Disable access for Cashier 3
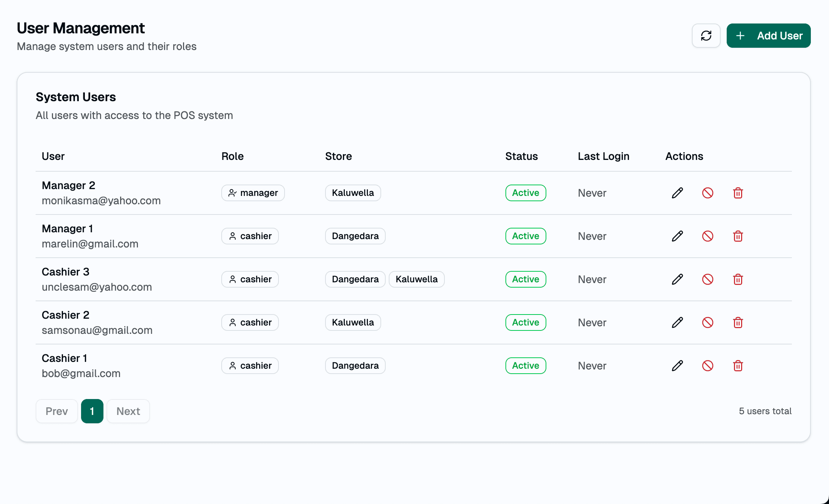This screenshot has width=829, height=504. [x=707, y=279]
